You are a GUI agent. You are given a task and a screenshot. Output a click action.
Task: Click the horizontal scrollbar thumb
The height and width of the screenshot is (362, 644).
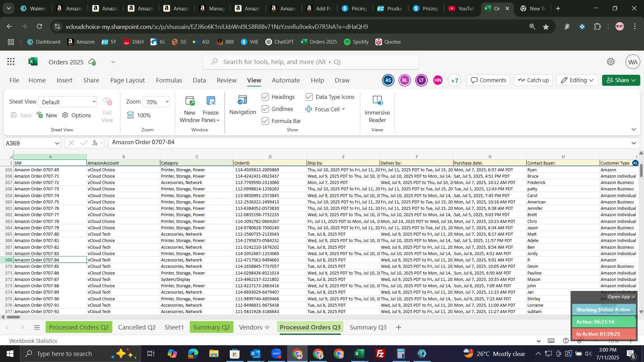pos(13,317)
